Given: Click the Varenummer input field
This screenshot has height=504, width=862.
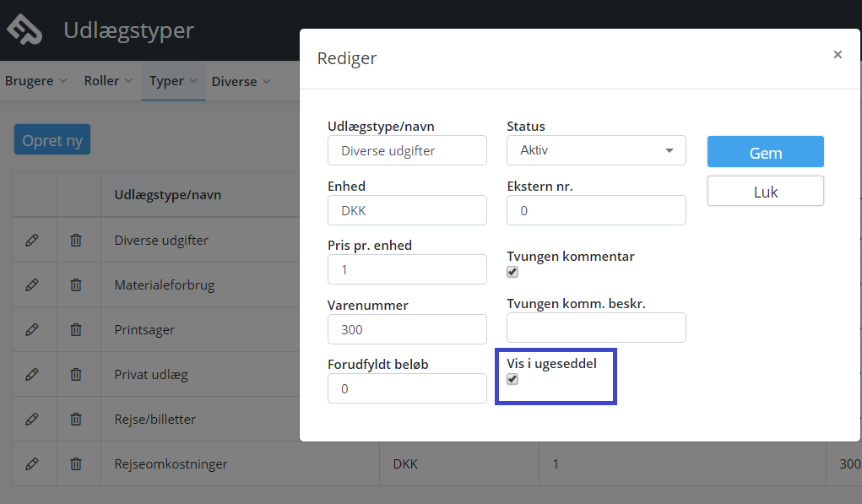Looking at the screenshot, I should (407, 329).
